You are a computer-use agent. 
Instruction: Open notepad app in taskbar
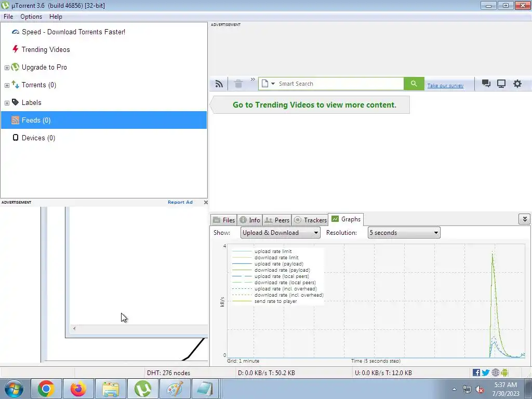pos(205,389)
